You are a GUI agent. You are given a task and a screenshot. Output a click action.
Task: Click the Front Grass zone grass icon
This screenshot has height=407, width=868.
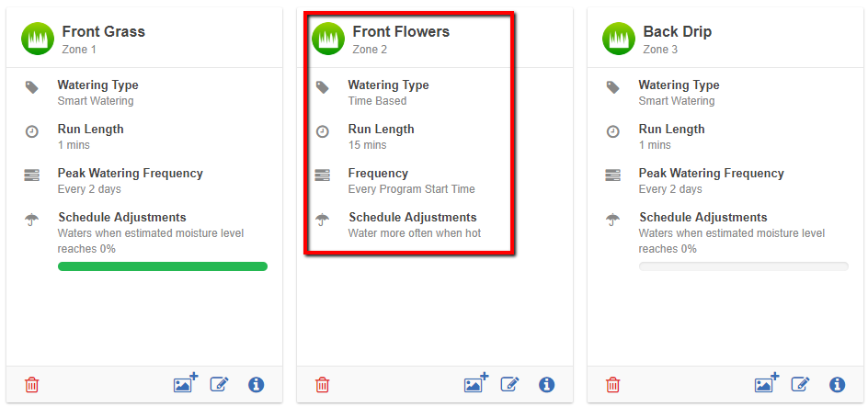point(38,39)
